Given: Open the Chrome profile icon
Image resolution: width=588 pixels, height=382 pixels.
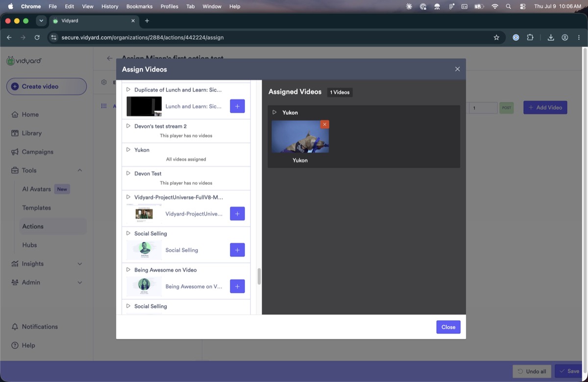Looking at the screenshot, I should point(565,37).
